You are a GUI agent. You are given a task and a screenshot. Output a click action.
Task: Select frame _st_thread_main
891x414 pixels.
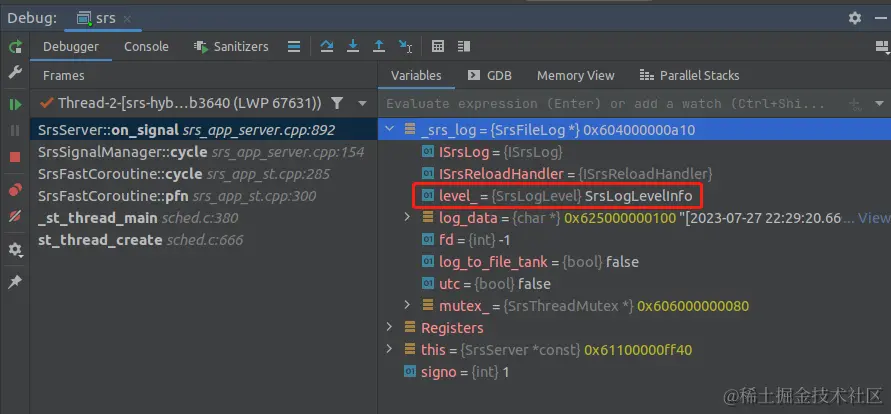(x=203, y=218)
